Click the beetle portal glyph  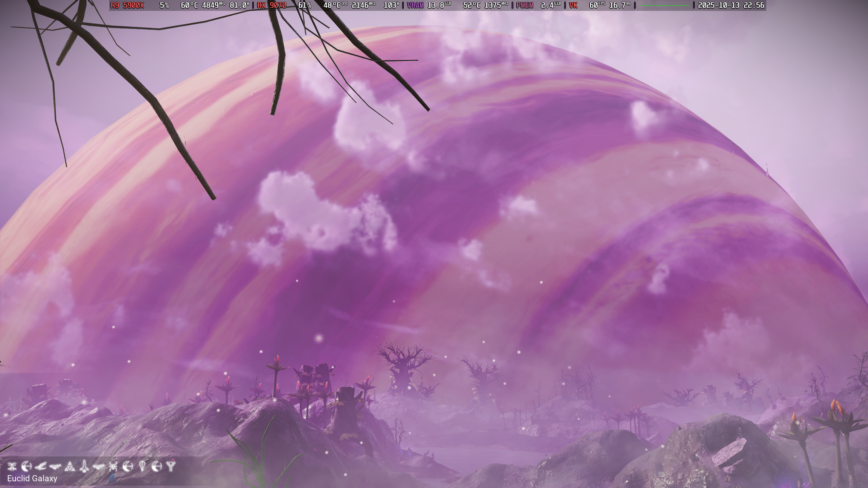click(113, 467)
